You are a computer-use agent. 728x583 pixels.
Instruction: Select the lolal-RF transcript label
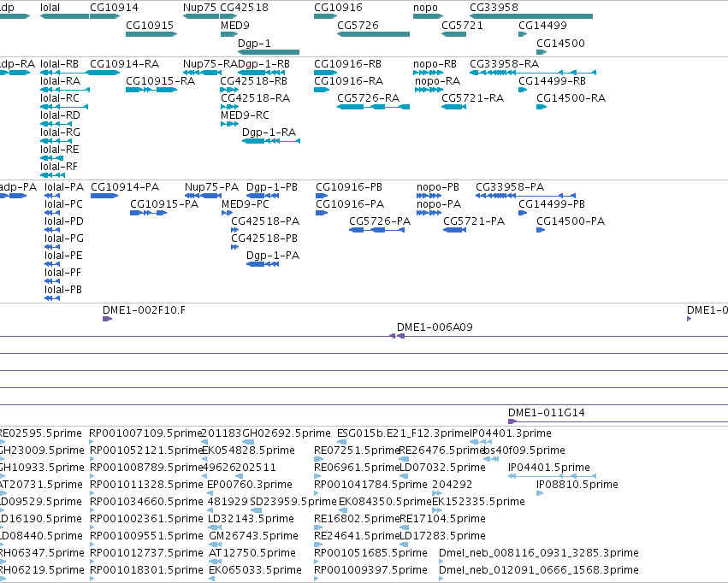(x=59, y=167)
